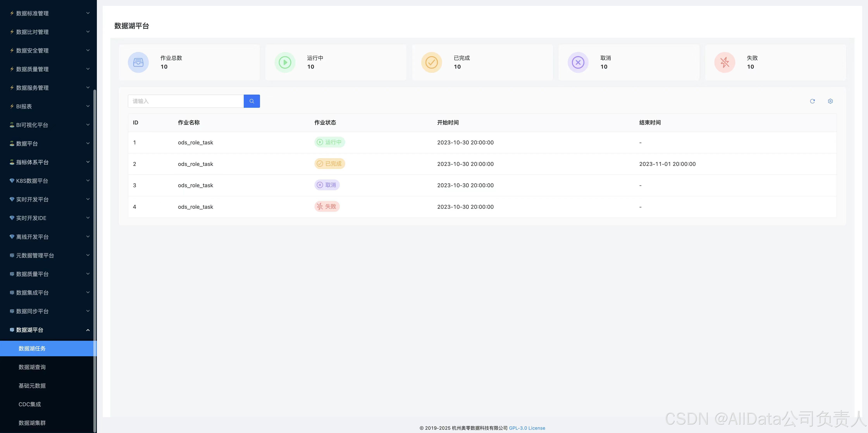
Task: Click the cancelled X circle icon
Action: 578,62
